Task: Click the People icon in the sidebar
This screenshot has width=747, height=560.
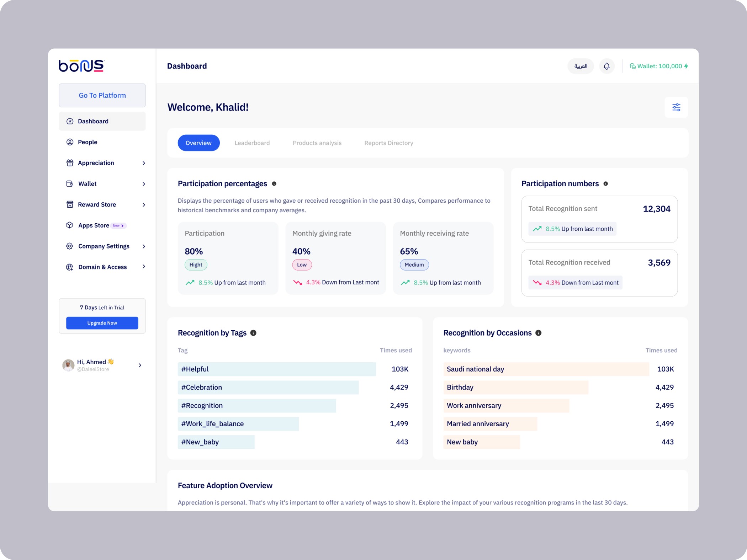Action: (70, 142)
